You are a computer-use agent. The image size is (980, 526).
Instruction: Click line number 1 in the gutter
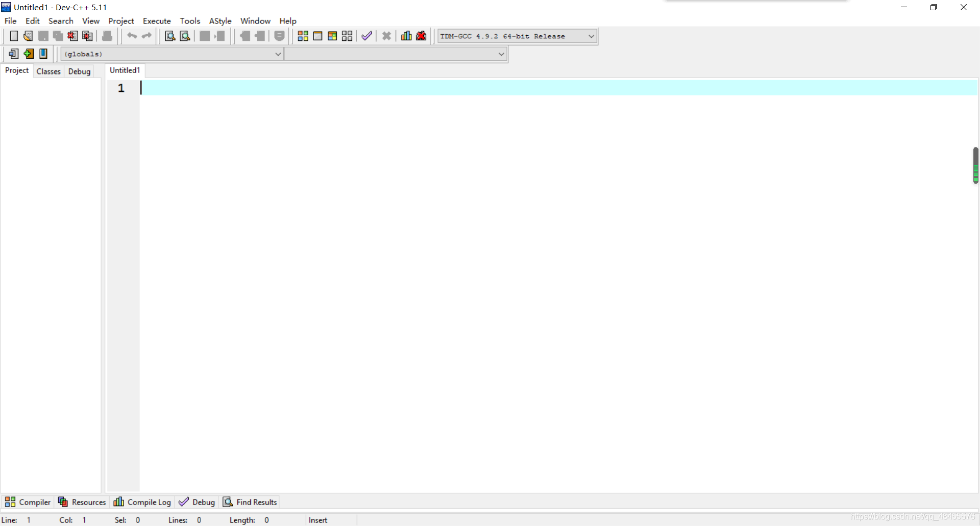(x=121, y=88)
